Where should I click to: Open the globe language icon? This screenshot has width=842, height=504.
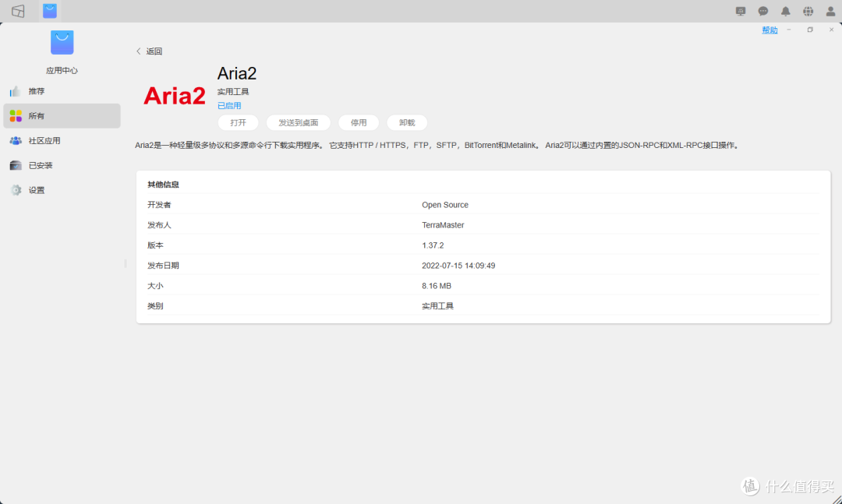point(808,11)
